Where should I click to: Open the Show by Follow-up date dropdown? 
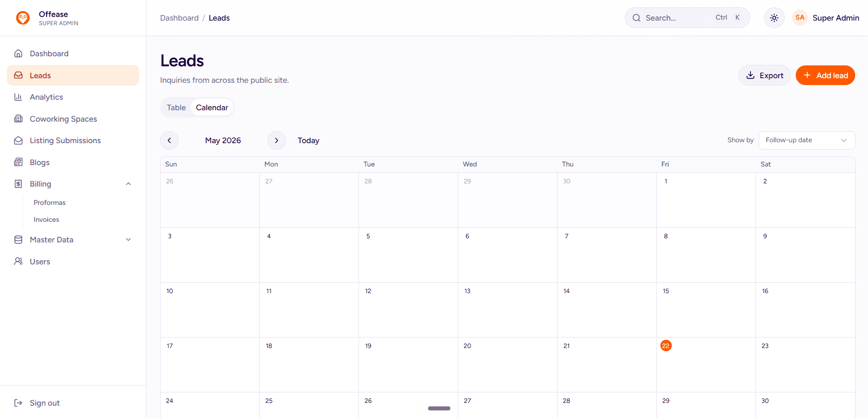pyautogui.click(x=807, y=140)
